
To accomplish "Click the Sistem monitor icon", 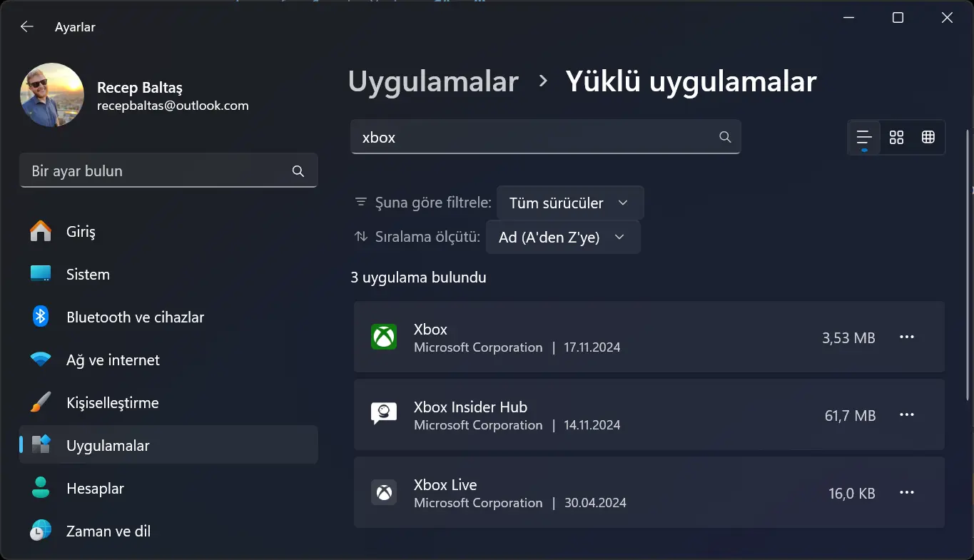I will coord(41,274).
